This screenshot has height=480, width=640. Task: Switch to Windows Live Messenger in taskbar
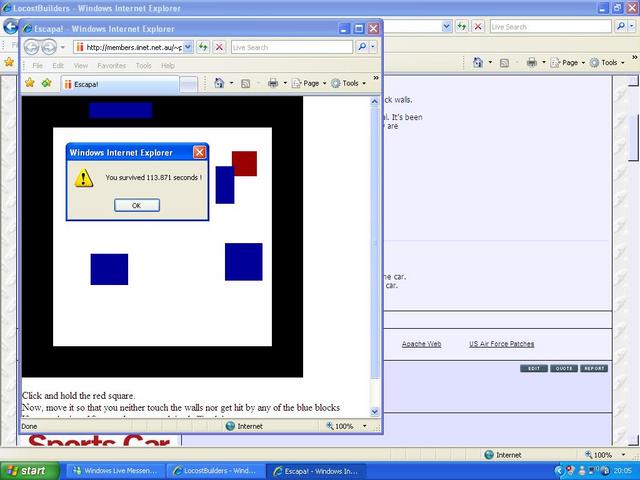coord(111,470)
